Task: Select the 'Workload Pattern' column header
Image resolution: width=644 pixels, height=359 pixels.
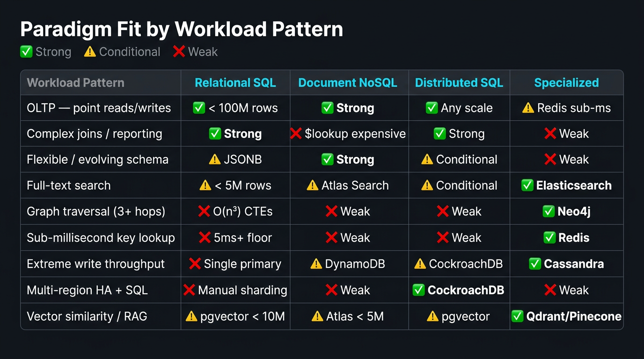Action: tap(76, 83)
